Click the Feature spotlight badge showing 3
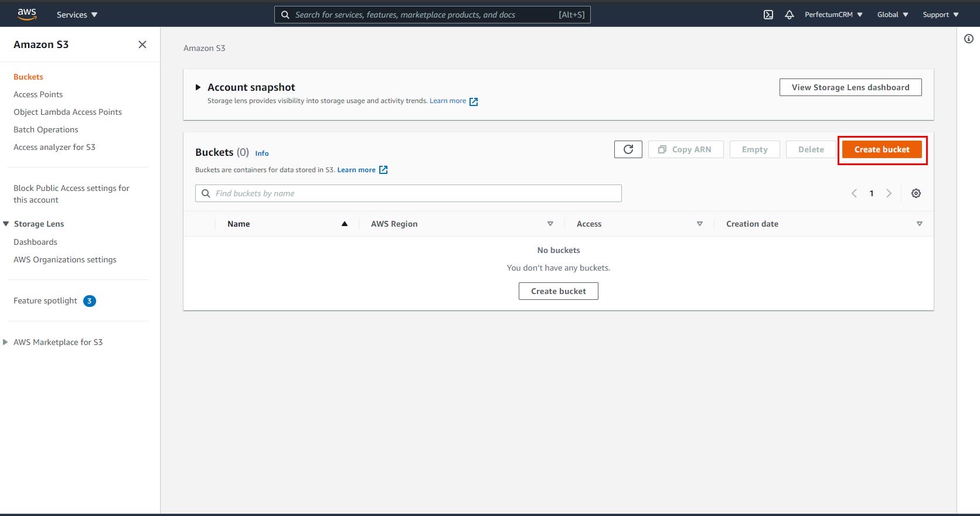The width and height of the screenshot is (980, 516). click(90, 301)
